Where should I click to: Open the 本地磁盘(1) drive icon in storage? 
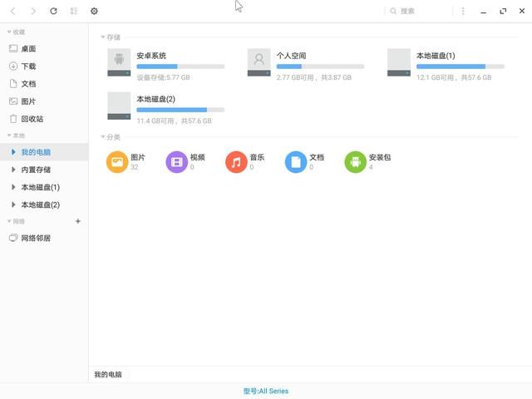(x=399, y=62)
